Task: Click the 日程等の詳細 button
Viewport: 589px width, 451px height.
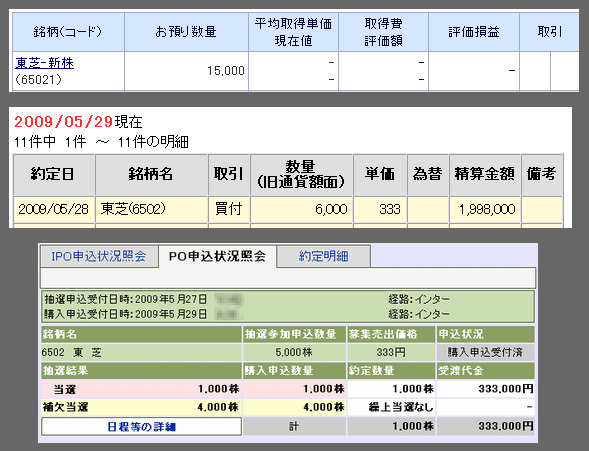Action: (x=141, y=427)
